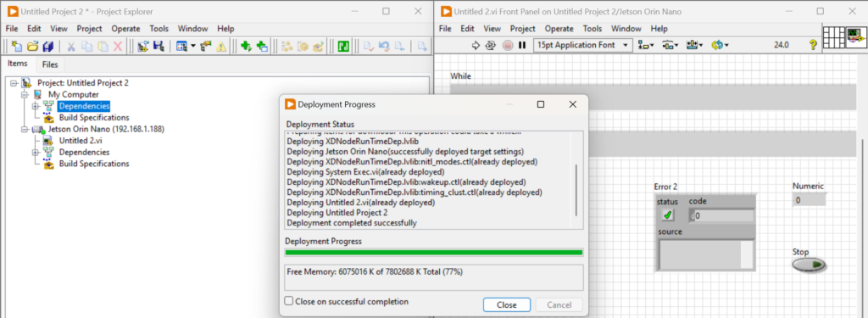Screen dimensions: 868x318
Task: Open the Operate menu in Project Explorer
Action: point(125,29)
